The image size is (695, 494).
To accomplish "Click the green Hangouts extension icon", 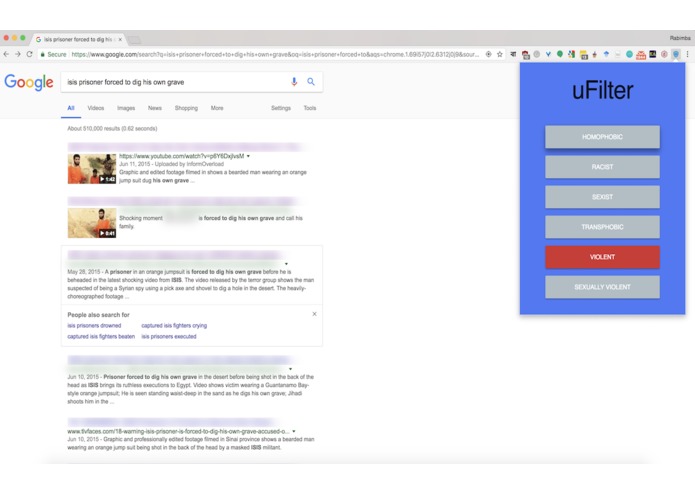I will click(x=560, y=54).
